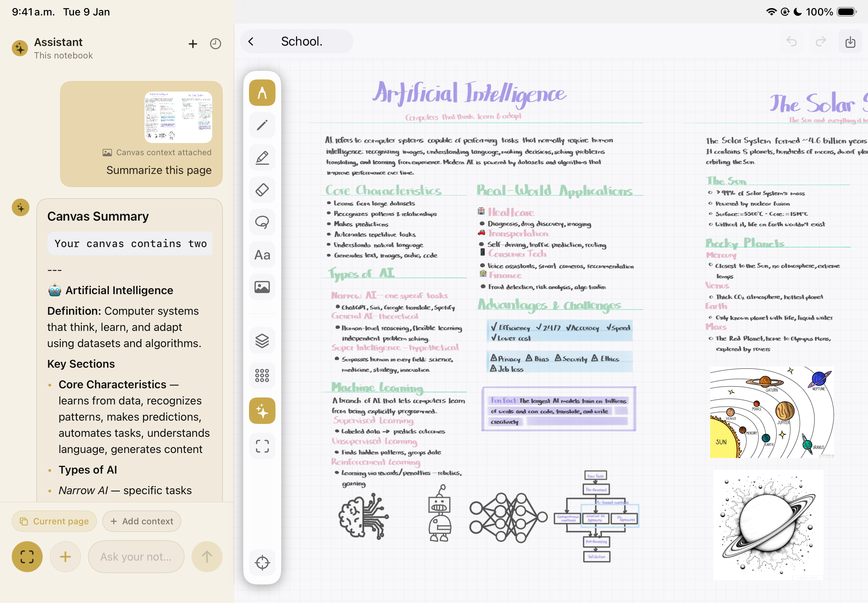Click the 'Advantages & Challenges' heading

549,305
